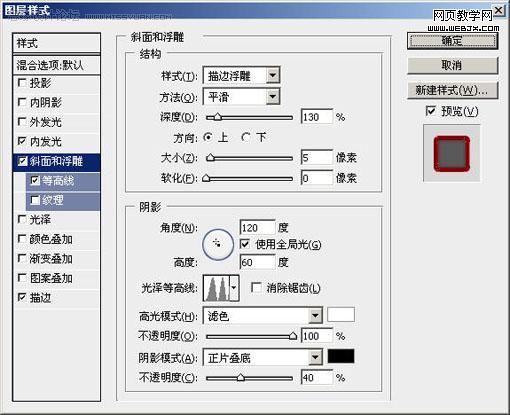Click the red style preview thumbnail

click(x=452, y=154)
